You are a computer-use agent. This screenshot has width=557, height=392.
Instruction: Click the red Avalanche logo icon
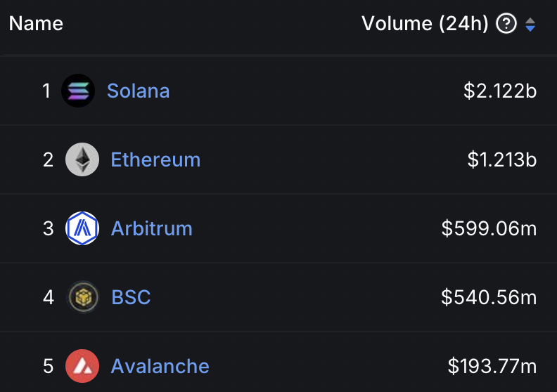pos(82,366)
